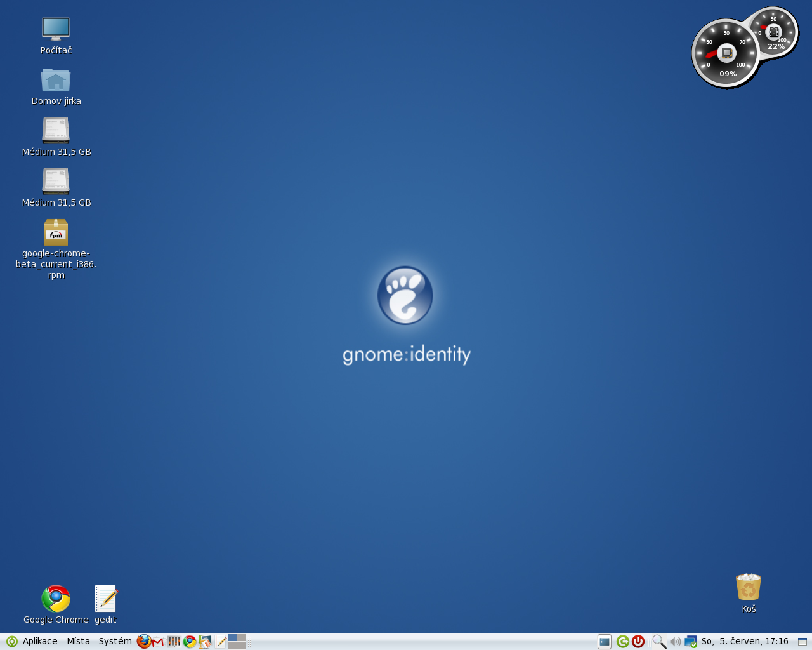This screenshot has height=650, width=812.
Task: Switch to the fourth workspace
Action: point(241,646)
